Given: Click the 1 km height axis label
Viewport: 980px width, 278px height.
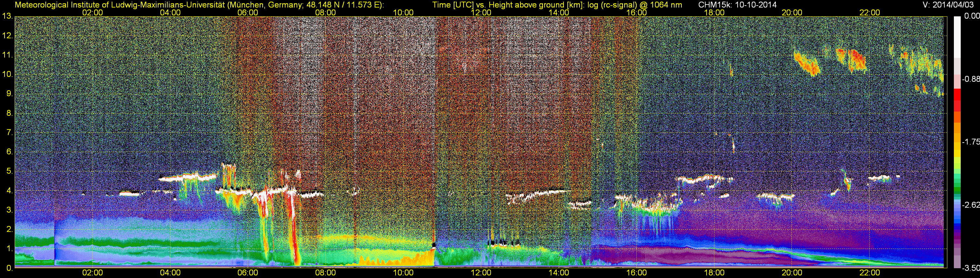Looking at the screenshot, I should pos(9,248).
